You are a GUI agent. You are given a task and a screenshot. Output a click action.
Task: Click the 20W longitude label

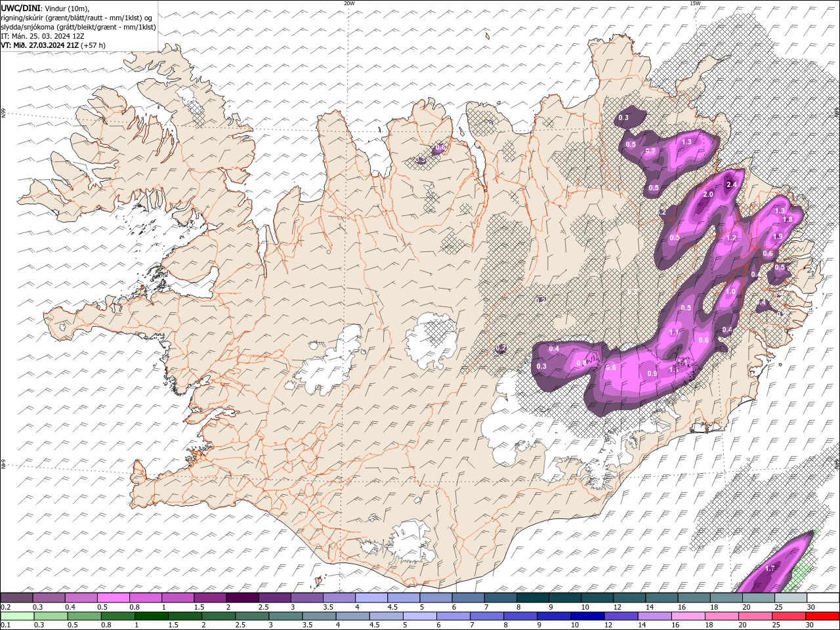[349, 3]
